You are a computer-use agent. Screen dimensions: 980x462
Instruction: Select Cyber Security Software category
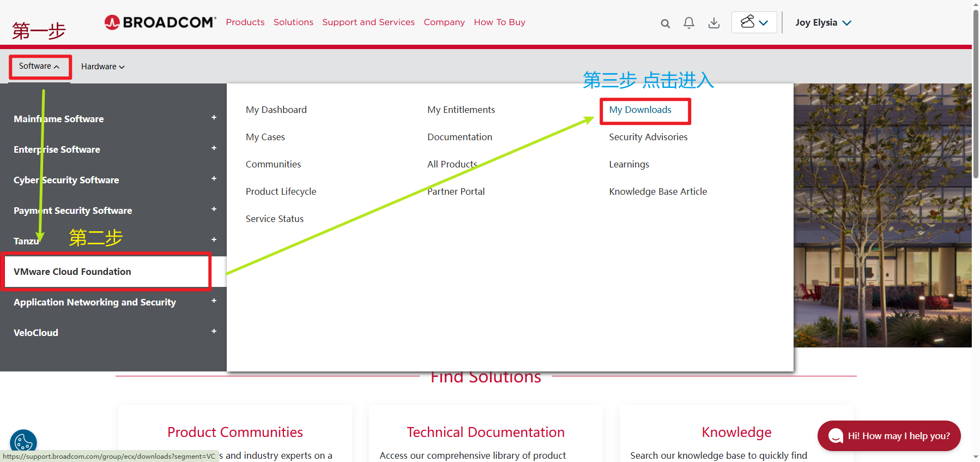pyautogui.click(x=66, y=180)
